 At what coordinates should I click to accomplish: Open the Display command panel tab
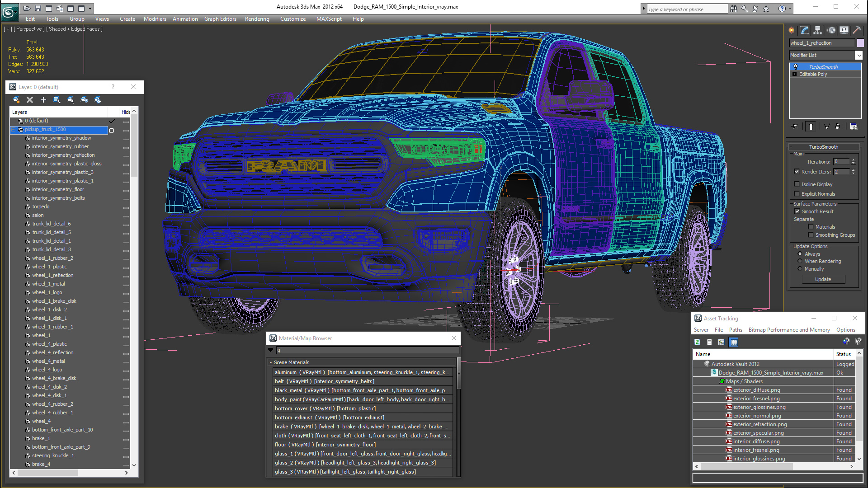point(844,30)
